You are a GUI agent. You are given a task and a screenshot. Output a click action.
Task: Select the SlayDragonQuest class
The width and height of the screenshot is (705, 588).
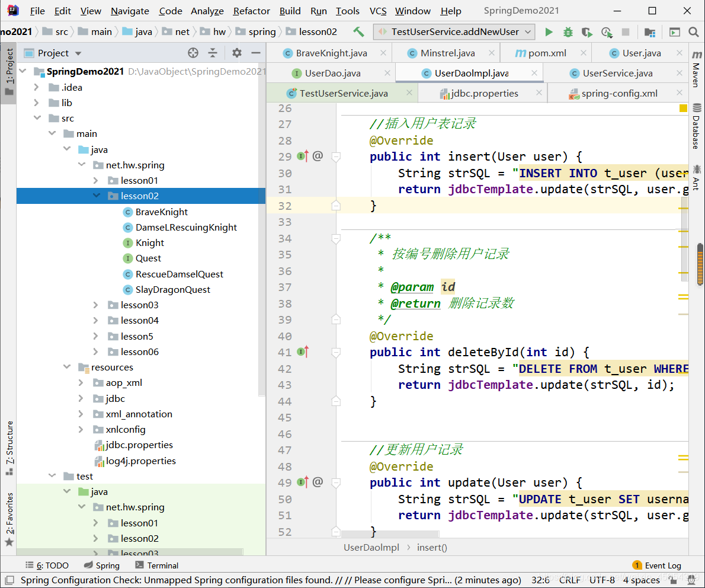coord(172,290)
